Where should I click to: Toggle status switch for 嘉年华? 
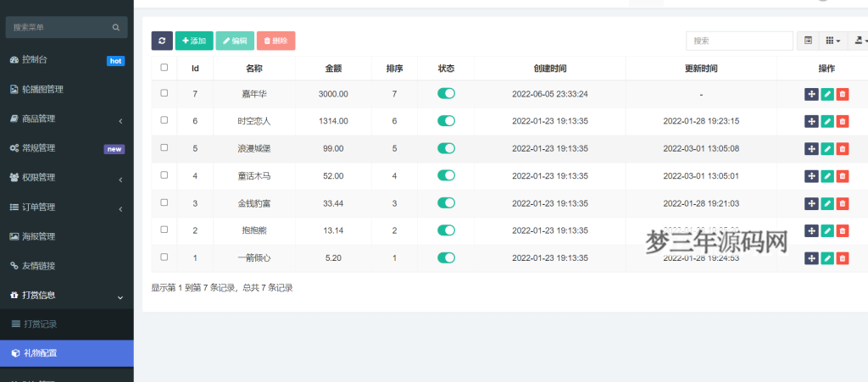coord(446,93)
